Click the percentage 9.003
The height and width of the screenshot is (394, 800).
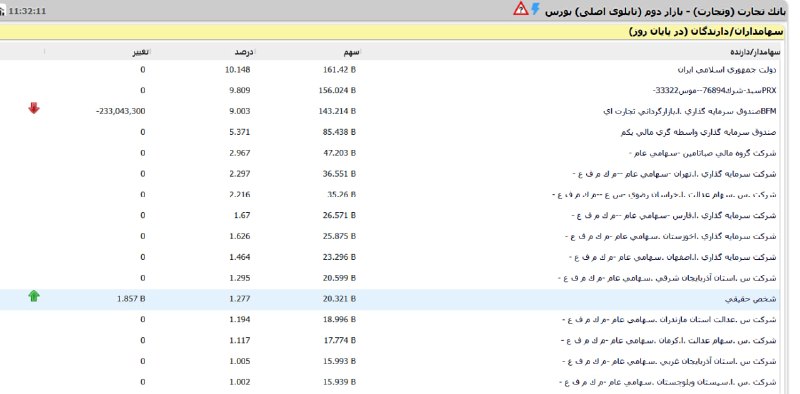240,111
